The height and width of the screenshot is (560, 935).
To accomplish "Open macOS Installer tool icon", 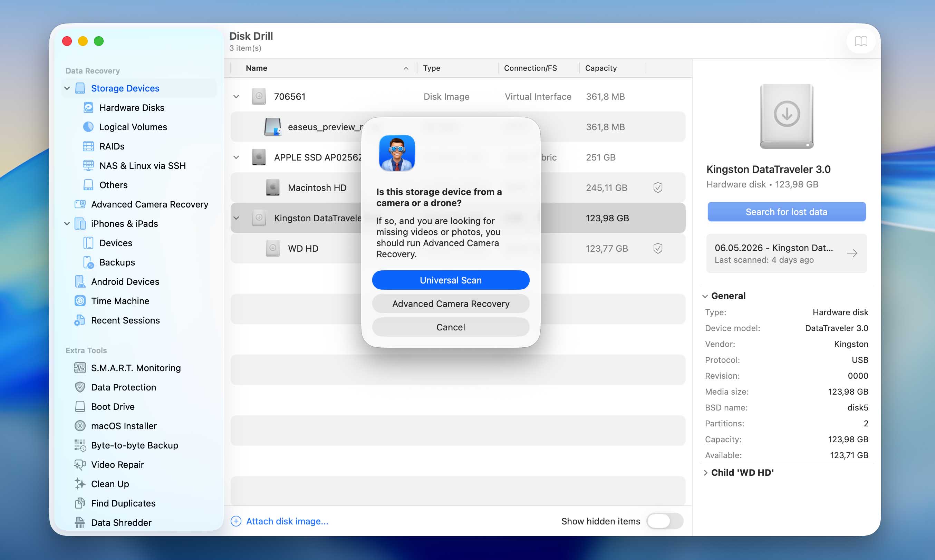I will (80, 426).
